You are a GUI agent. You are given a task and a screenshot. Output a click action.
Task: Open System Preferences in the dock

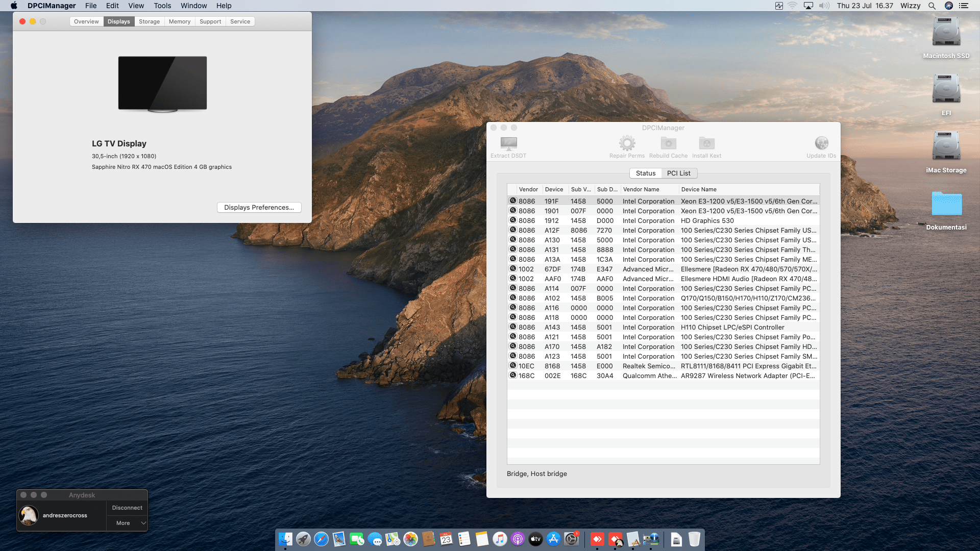571,539
